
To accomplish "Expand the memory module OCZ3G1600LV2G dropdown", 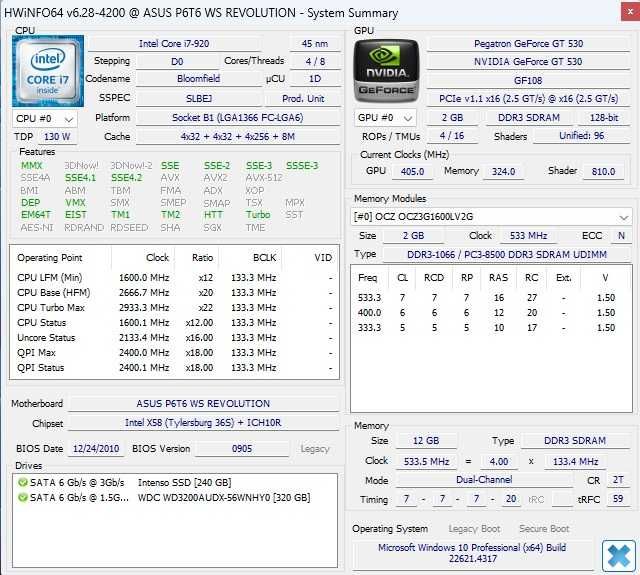I will [x=491, y=217].
